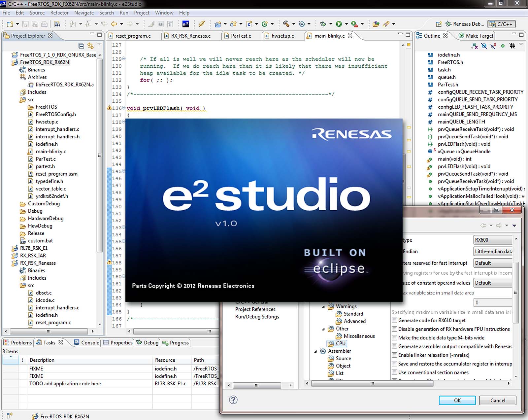
Task: Open the Project menu
Action: (142, 13)
